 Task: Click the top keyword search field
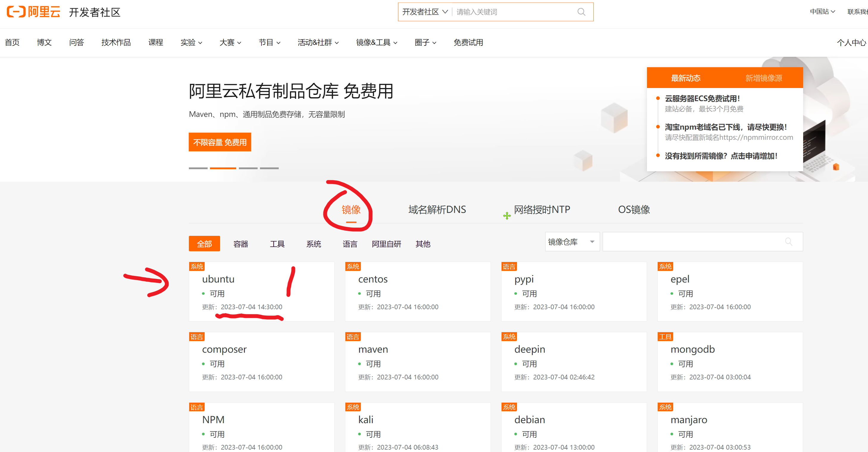[513, 12]
